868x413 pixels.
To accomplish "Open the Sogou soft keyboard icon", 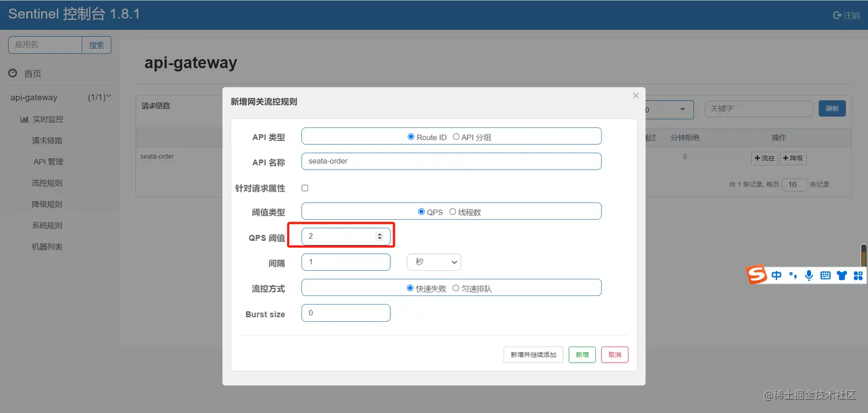I will point(826,275).
